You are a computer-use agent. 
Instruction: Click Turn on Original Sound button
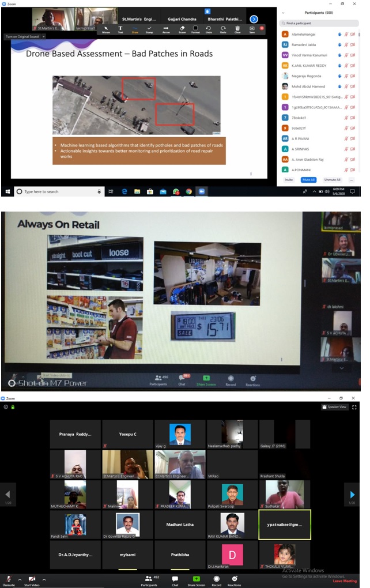22,36
